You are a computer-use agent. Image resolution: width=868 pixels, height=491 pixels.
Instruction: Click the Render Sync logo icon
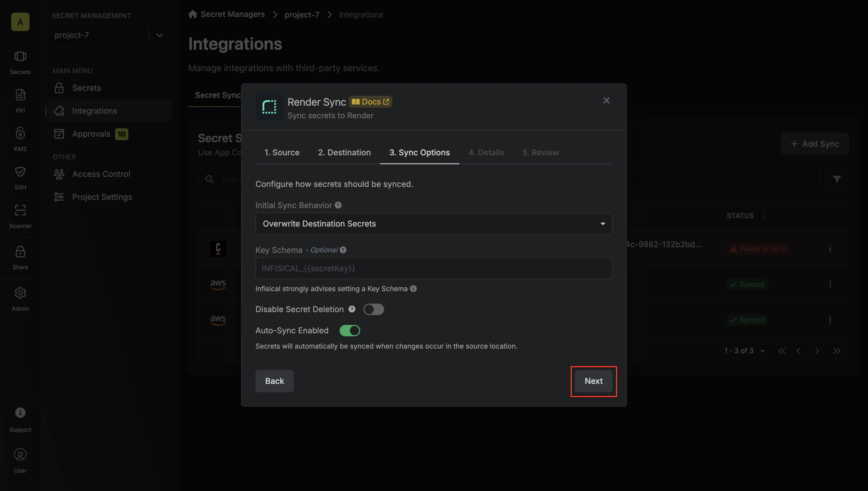point(269,107)
